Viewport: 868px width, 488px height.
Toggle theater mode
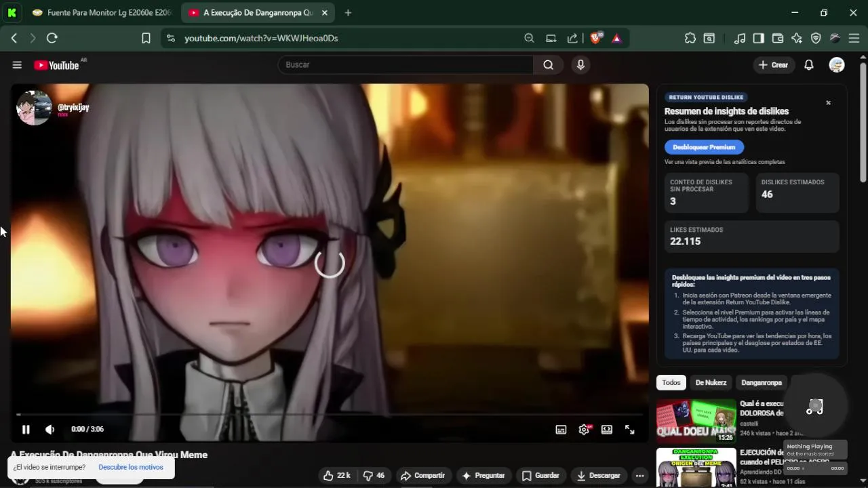click(x=607, y=429)
